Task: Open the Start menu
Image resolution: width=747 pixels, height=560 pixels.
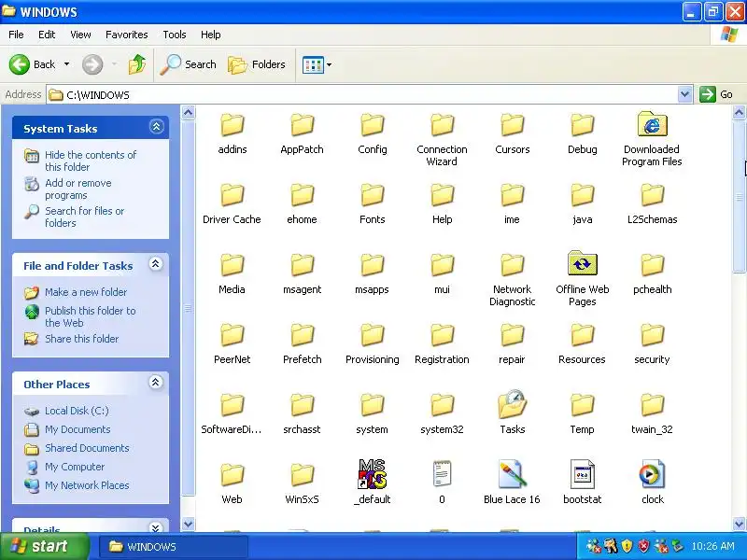Action: (x=45, y=546)
